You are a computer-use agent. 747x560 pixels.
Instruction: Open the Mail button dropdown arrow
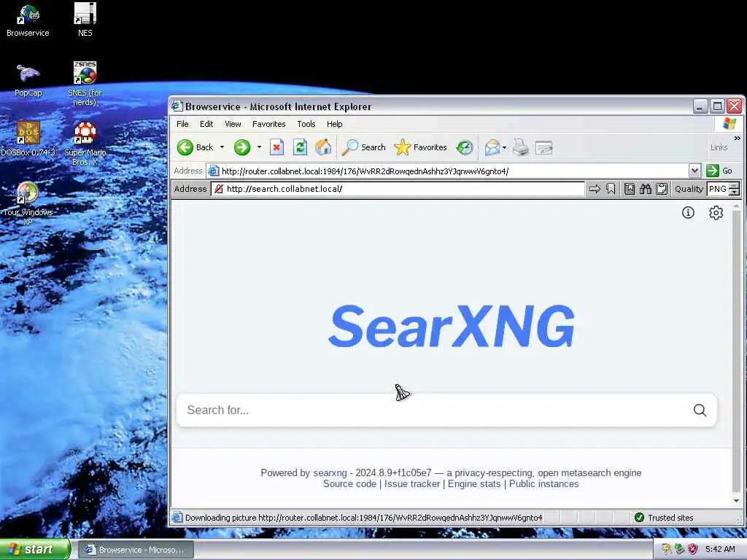[x=505, y=147]
